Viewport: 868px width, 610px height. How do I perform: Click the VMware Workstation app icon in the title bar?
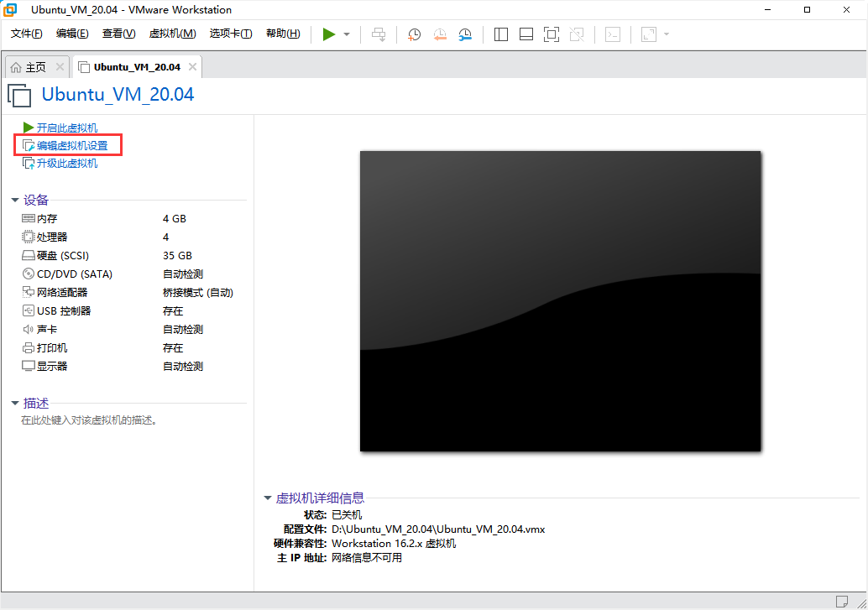pos(10,9)
